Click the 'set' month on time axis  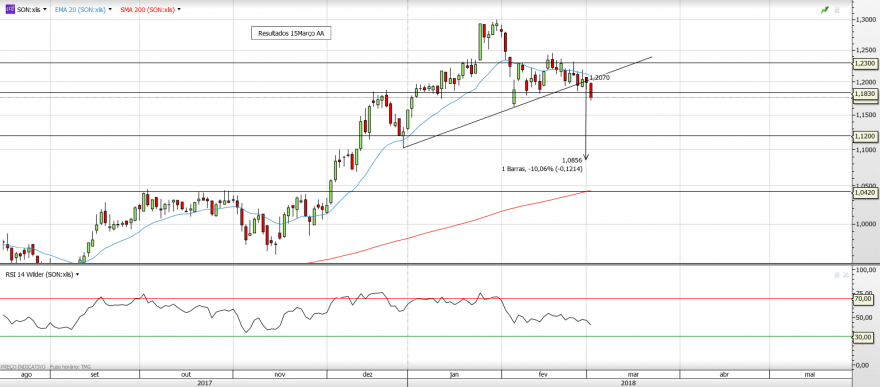(x=94, y=374)
